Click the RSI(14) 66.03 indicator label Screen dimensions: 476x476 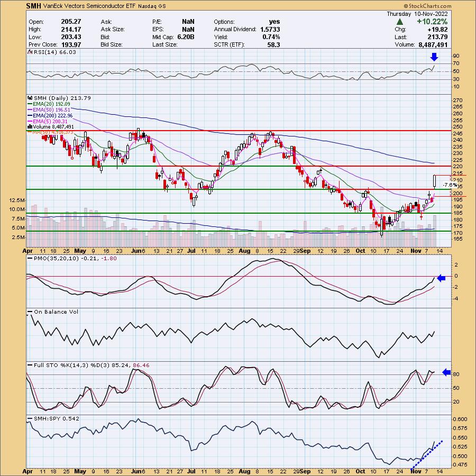click(55, 52)
